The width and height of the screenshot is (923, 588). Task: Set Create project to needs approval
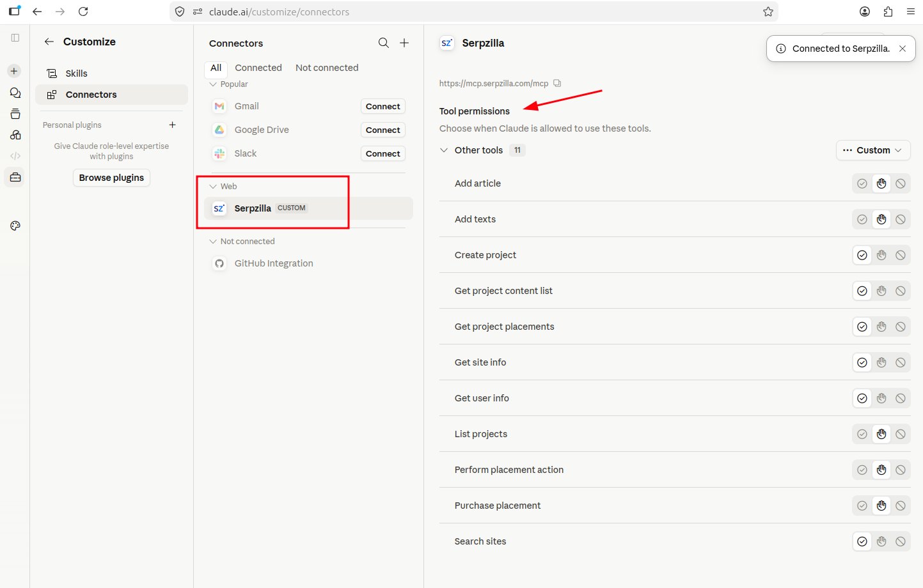pyautogui.click(x=881, y=255)
